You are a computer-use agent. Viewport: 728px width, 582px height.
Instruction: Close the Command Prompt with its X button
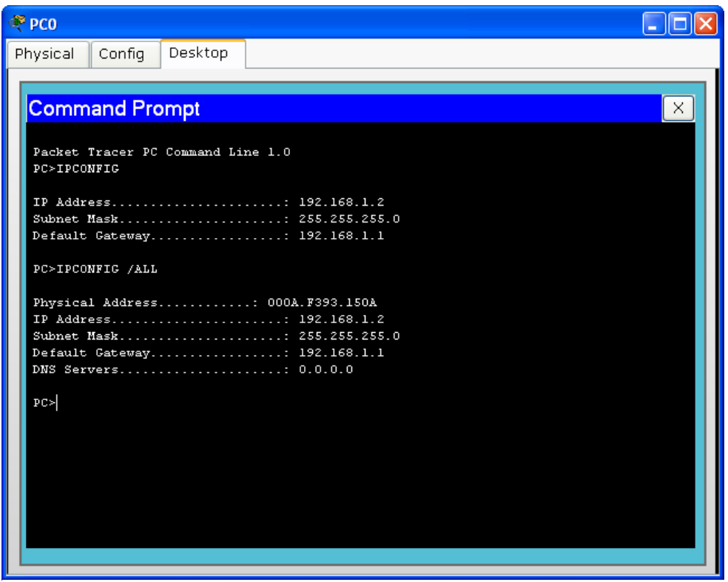[677, 109]
